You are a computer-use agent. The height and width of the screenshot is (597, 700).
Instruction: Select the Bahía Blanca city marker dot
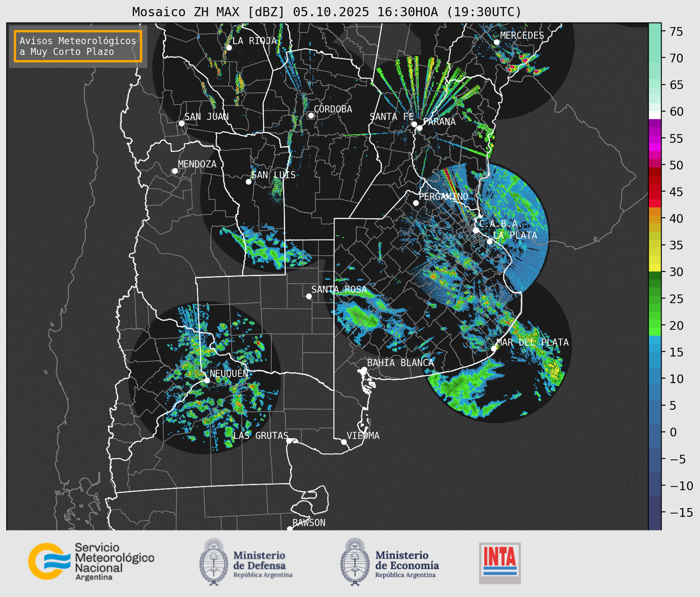click(364, 369)
